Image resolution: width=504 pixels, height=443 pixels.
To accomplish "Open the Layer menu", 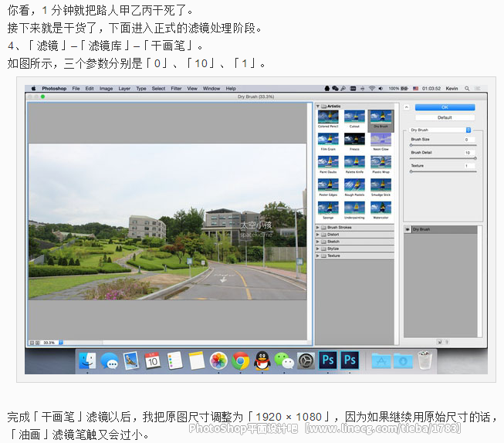I will 124,89.
